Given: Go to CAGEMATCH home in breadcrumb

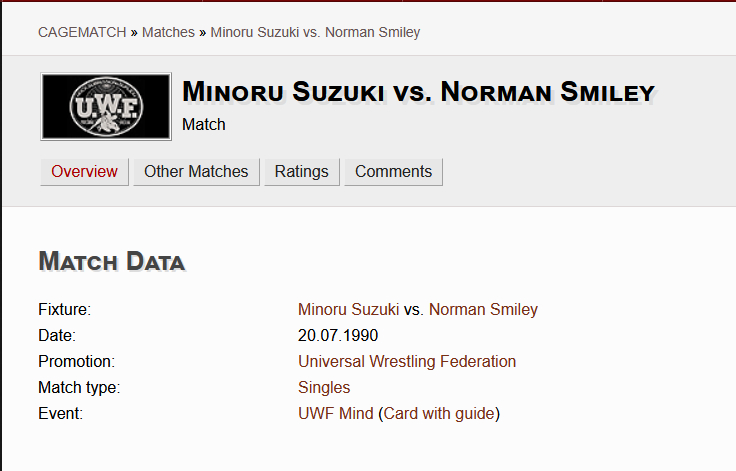Looking at the screenshot, I should tap(84, 32).
